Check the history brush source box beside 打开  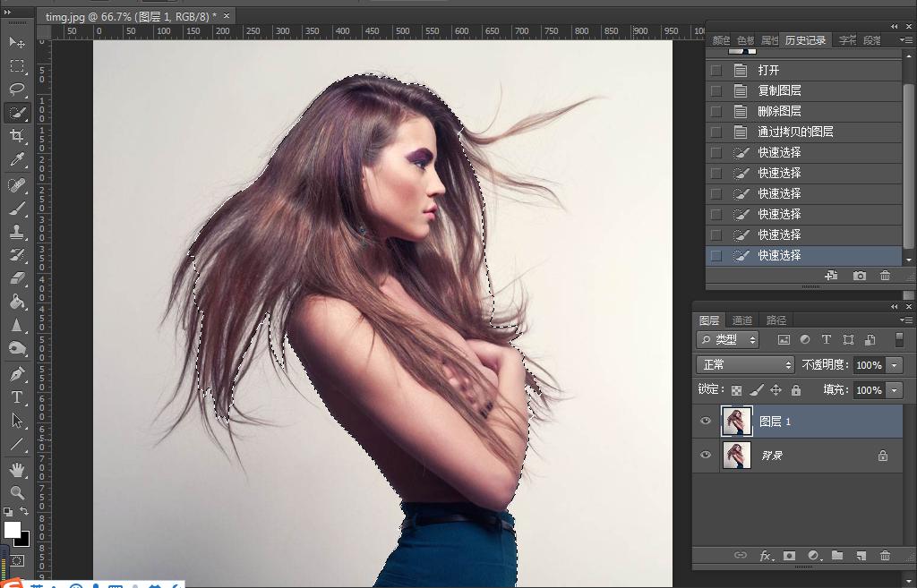tap(716, 70)
